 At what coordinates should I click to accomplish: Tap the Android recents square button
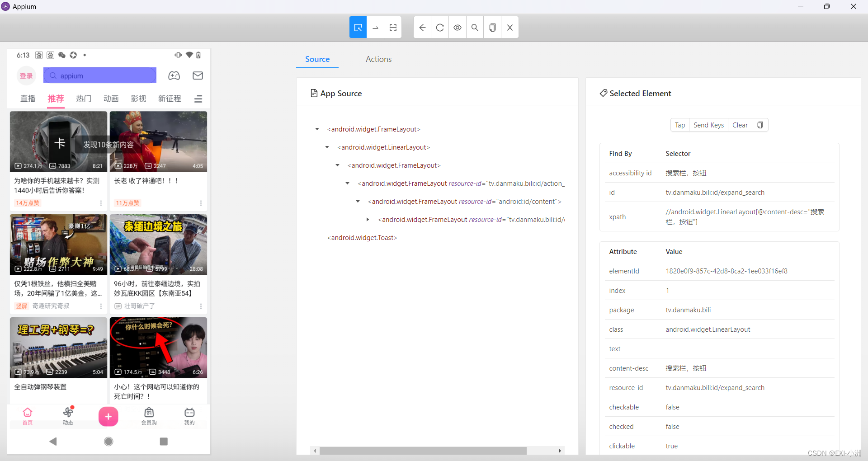coord(164,441)
